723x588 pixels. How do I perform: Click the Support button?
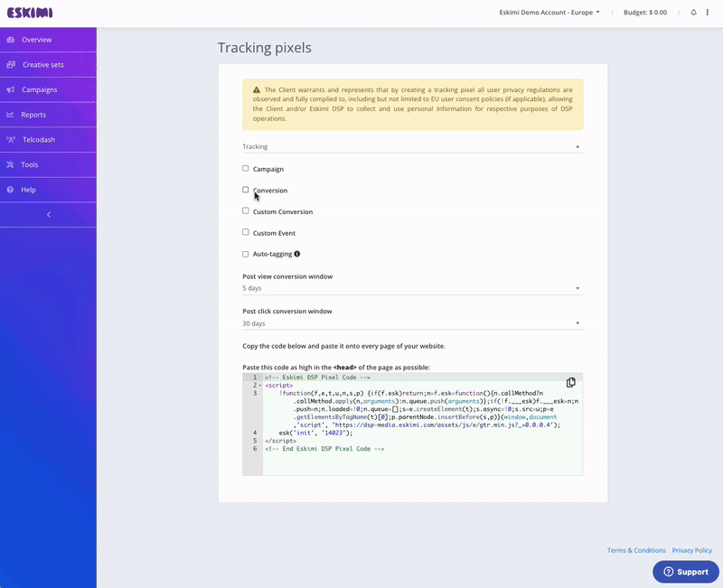tap(686, 572)
